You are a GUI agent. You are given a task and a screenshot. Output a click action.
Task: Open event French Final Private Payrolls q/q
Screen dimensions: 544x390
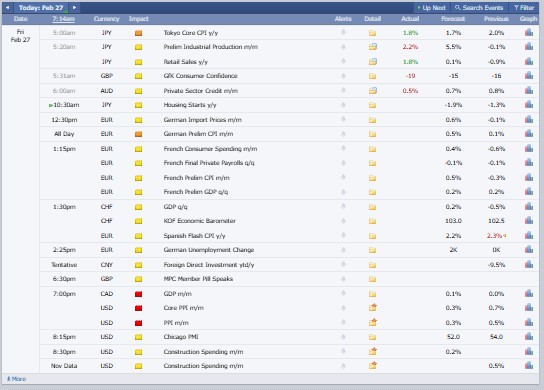tap(209, 163)
